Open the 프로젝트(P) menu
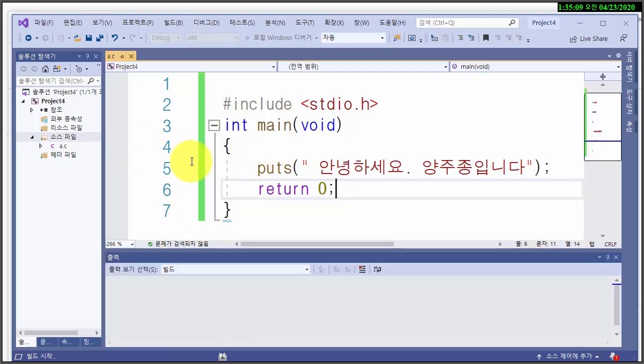The image size is (644, 364). [x=138, y=23]
